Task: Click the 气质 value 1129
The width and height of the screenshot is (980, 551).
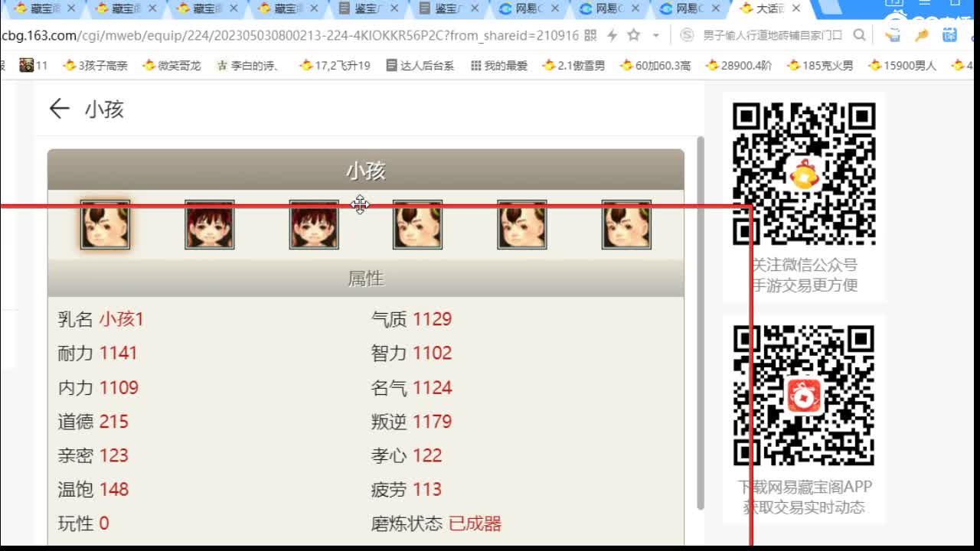Action: (433, 319)
